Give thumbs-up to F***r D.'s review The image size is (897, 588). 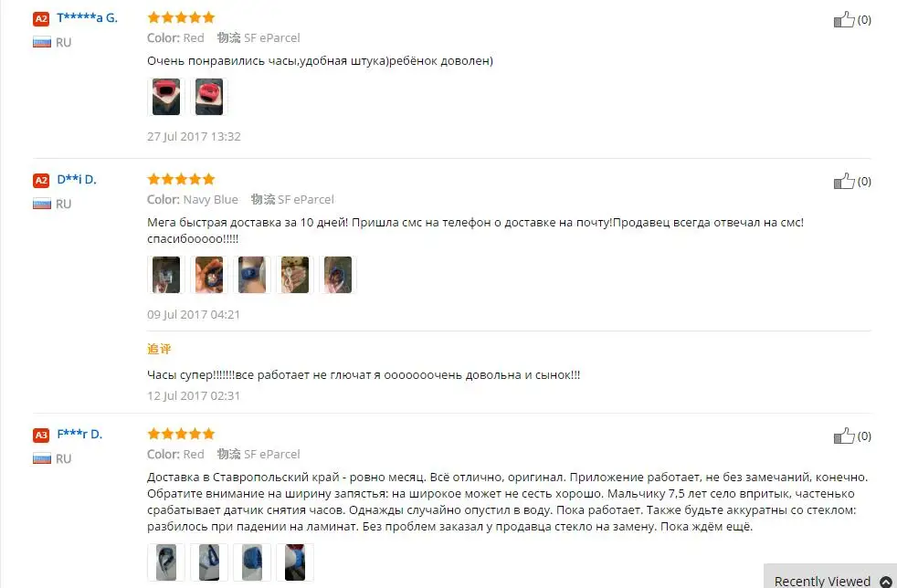tap(844, 436)
